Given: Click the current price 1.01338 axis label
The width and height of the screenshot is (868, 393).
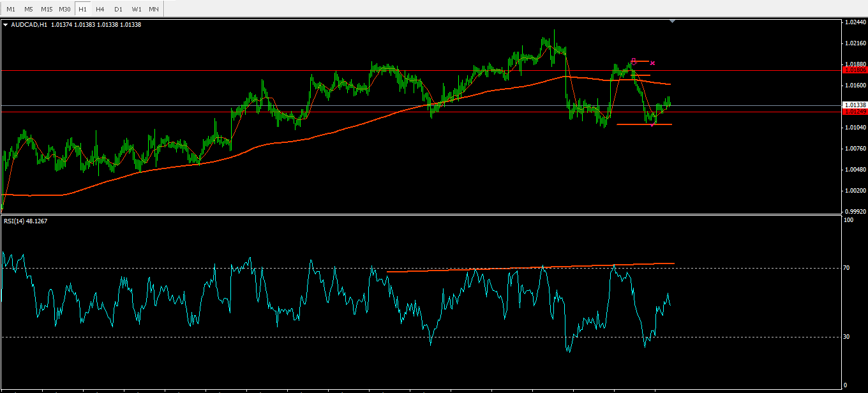Looking at the screenshot, I should point(854,105).
